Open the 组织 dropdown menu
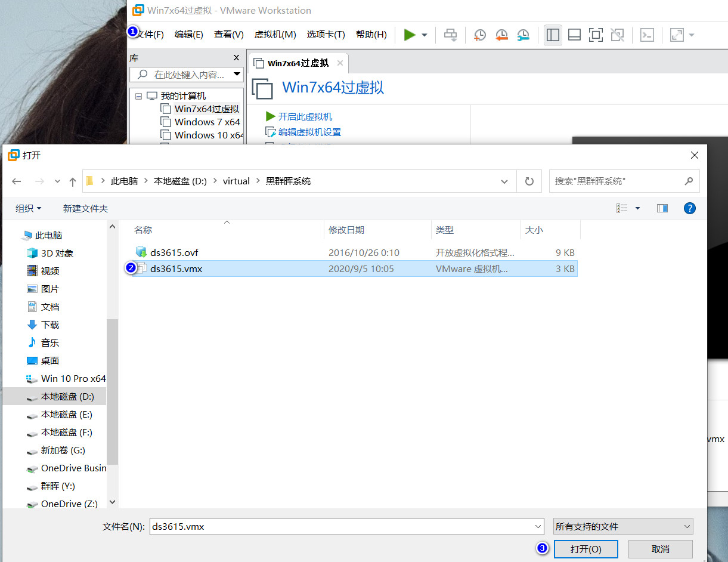Image resolution: width=728 pixels, height=562 pixels. point(29,208)
